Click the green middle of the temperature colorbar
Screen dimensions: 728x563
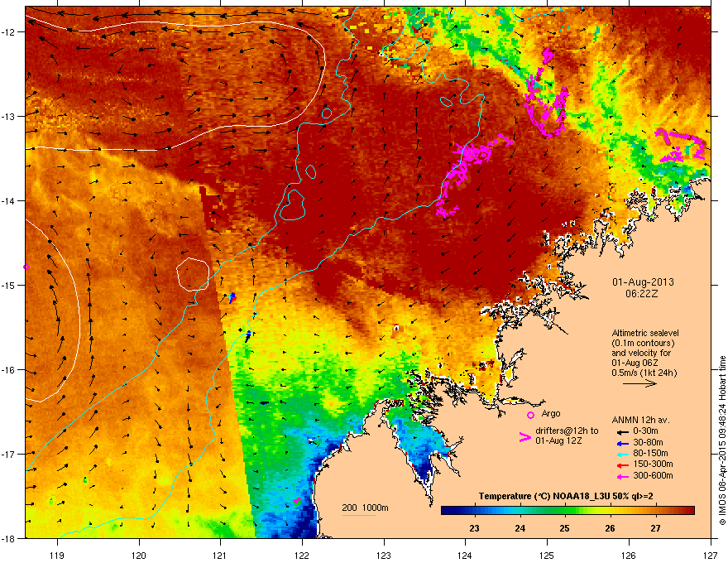568,511
